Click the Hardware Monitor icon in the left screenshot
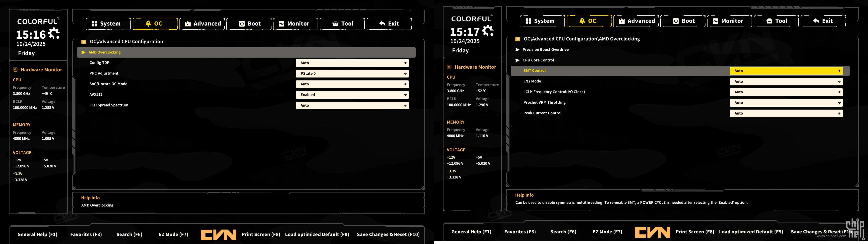Screen dimensions: 868x244 pos(15,70)
